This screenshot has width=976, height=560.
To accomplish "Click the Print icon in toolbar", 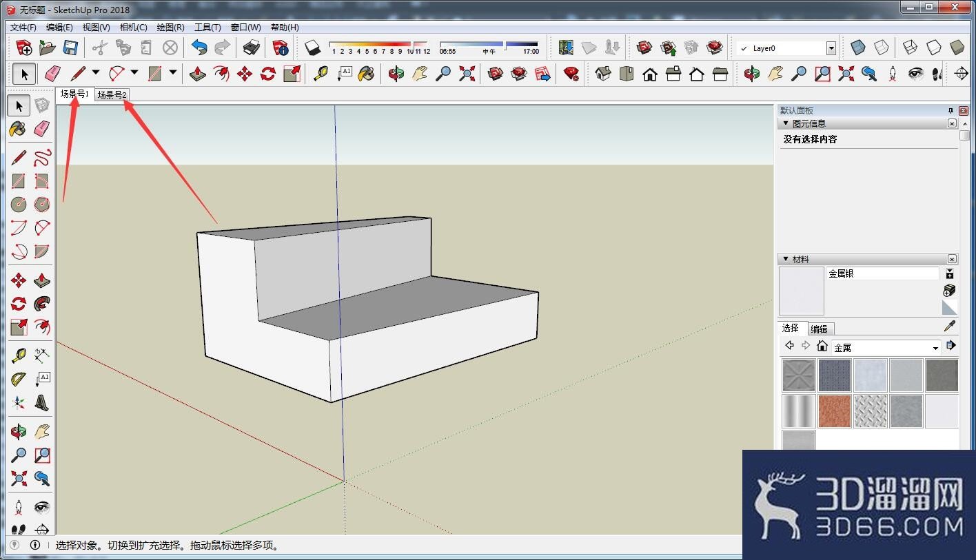I will pos(252,48).
